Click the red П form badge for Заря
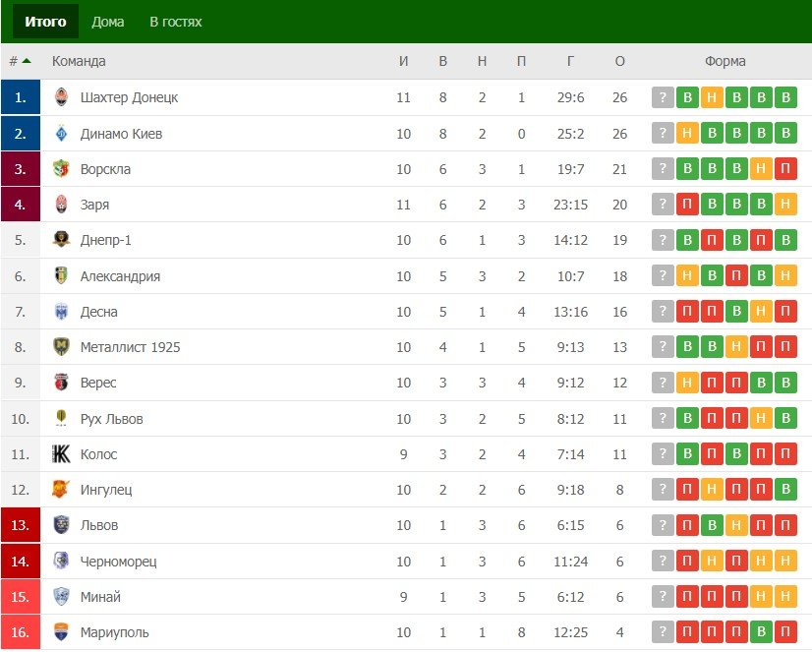 coord(687,205)
